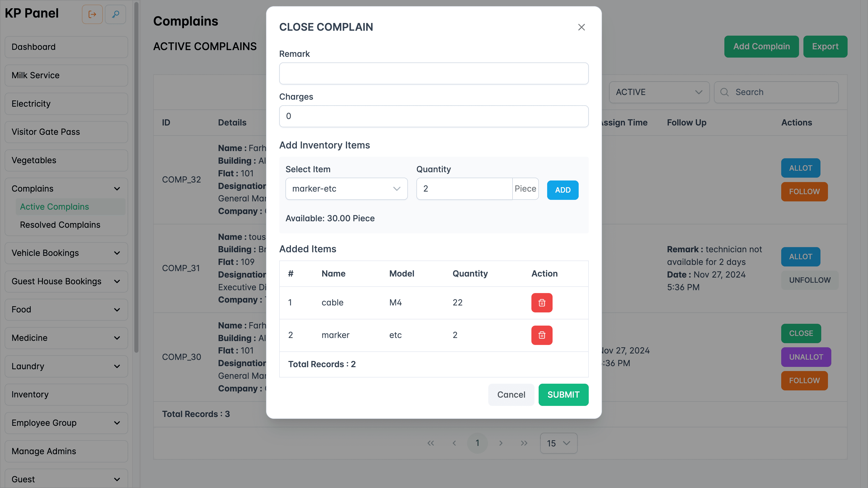Delete the marker item row
Viewport: 868px width, 488px height.
coord(541,335)
